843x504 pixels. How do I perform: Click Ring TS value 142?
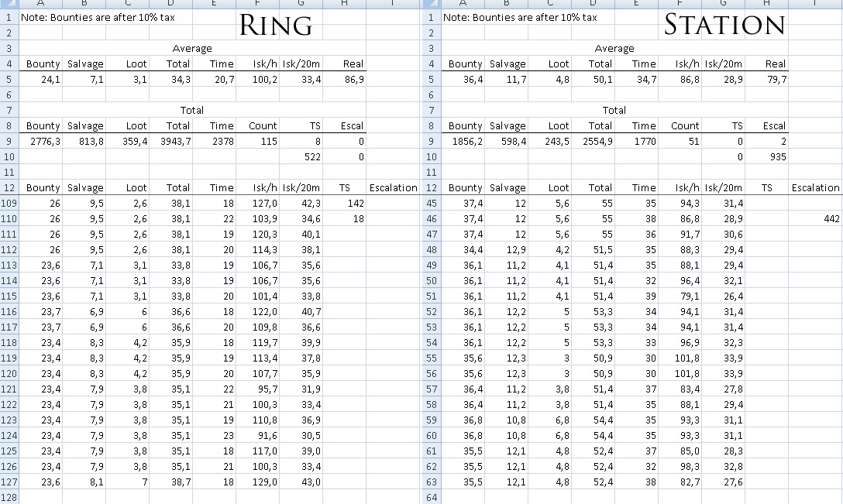[345, 203]
